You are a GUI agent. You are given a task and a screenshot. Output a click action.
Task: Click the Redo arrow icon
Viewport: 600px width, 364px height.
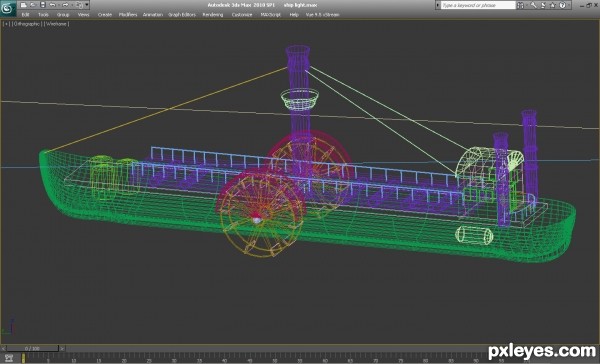pos(65,5)
